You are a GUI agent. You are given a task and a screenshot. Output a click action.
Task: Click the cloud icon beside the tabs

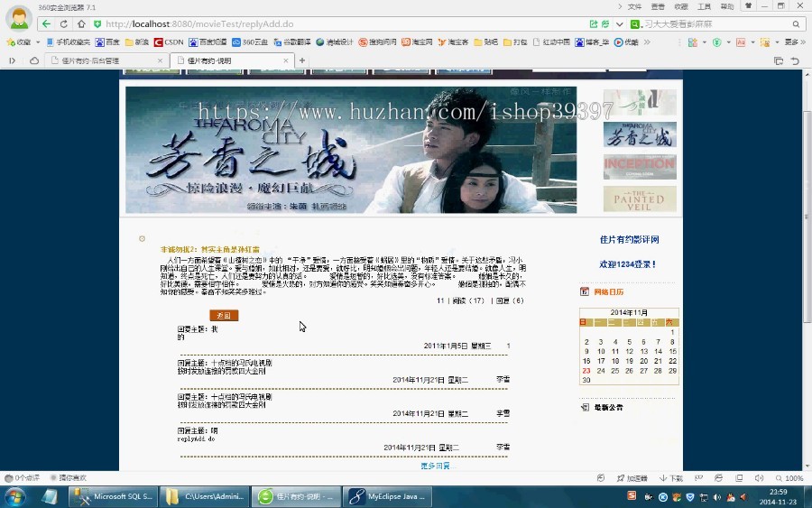click(34, 60)
